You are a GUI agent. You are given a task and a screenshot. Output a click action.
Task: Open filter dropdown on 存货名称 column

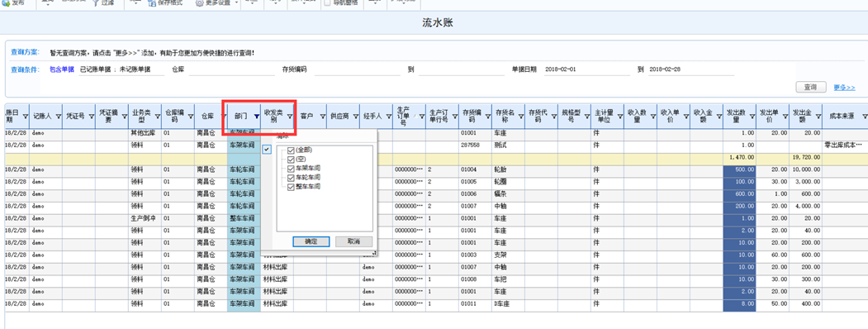point(521,117)
